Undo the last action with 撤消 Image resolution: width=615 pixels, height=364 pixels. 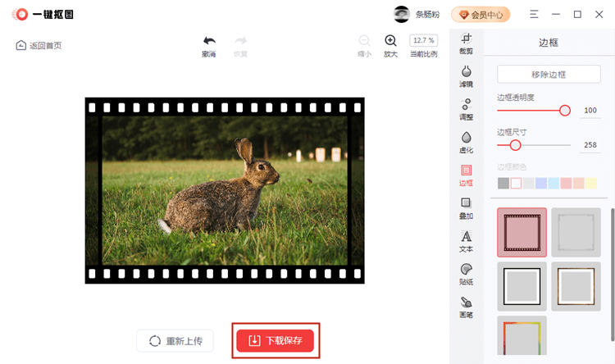pos(209,46)
